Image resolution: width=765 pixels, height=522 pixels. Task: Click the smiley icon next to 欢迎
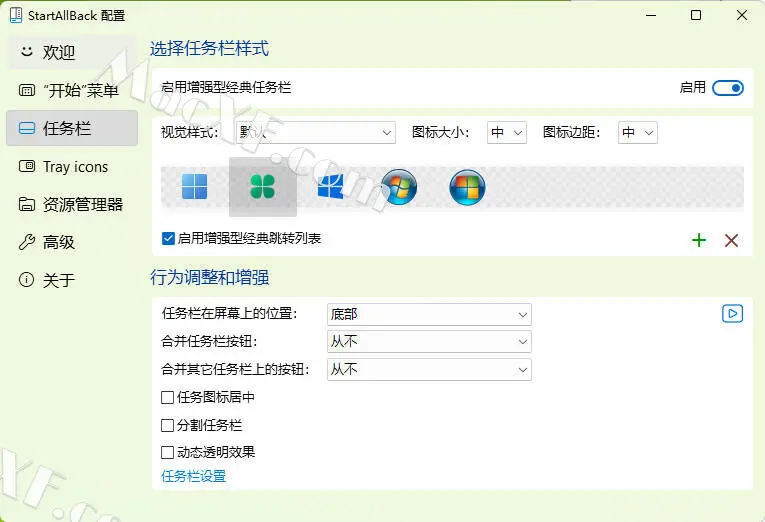(x=27, y=51)
